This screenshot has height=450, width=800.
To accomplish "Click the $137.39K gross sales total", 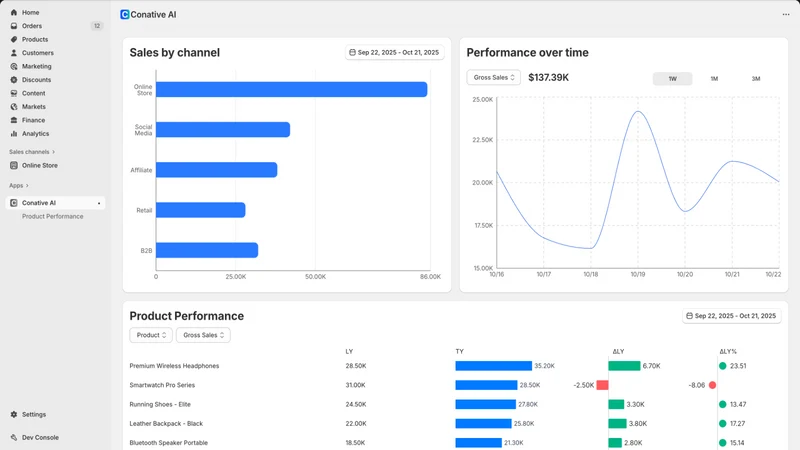I will (x=548, y=78).
